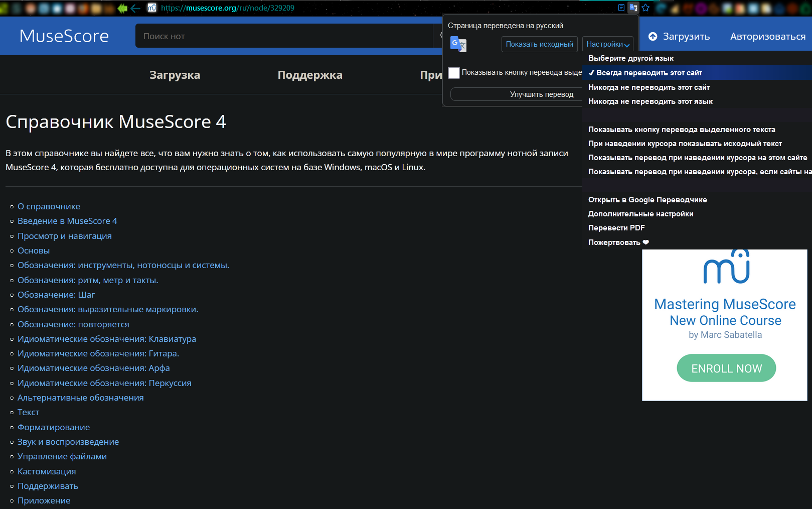
Task: Open link О справочнике
Action: [x=49, y=206]
